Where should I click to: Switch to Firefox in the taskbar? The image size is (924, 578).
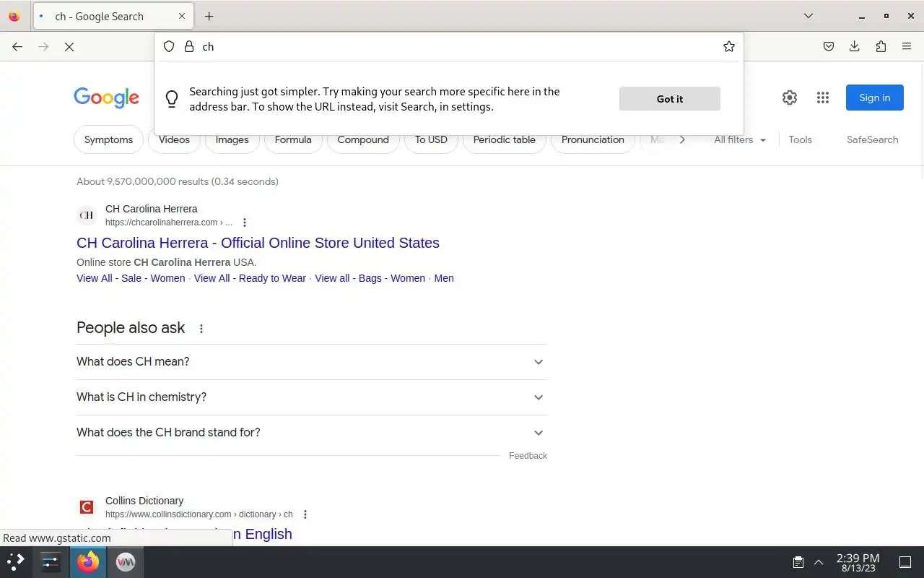tap(88, 561)
